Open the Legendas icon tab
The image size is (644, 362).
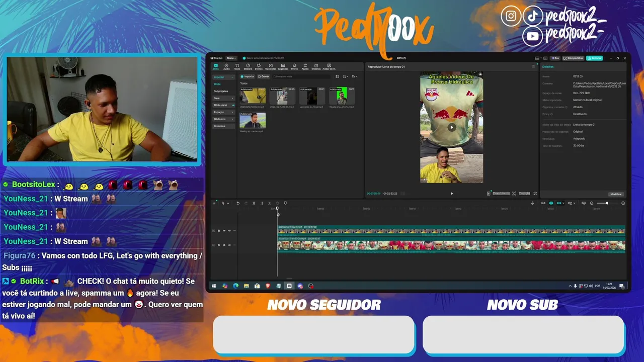pyautogui.click(x=283, y=66)
